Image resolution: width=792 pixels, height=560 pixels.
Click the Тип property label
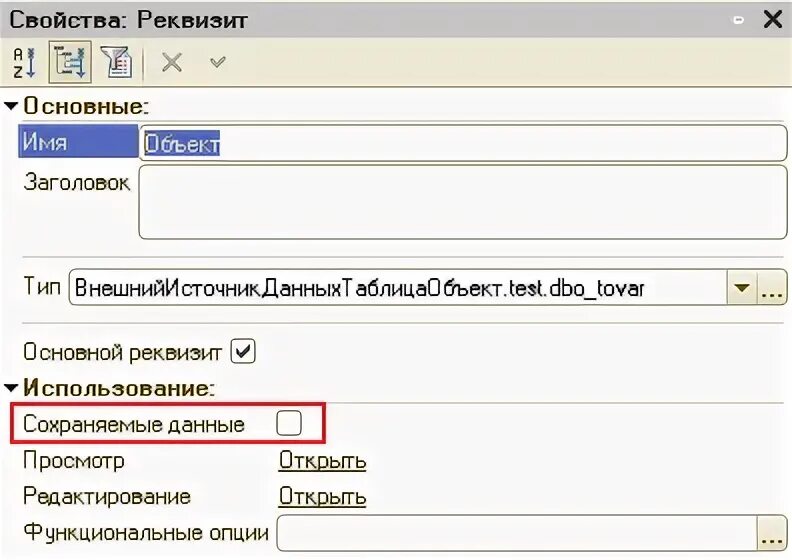pos(42,286)
